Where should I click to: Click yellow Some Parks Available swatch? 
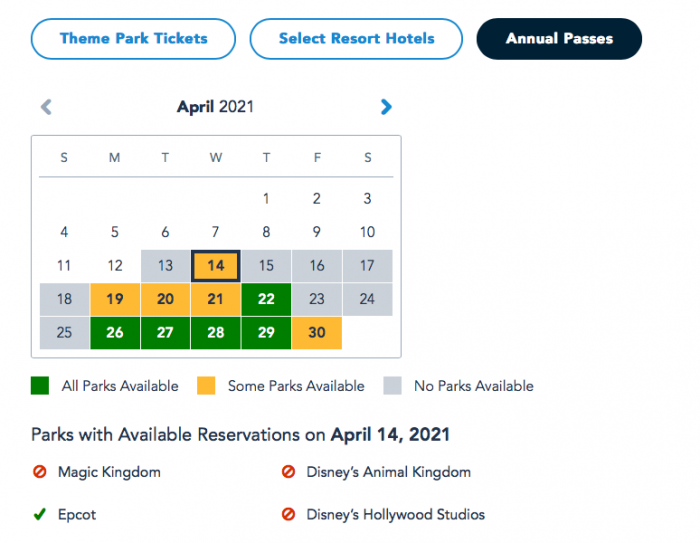(x=208, y=386)
